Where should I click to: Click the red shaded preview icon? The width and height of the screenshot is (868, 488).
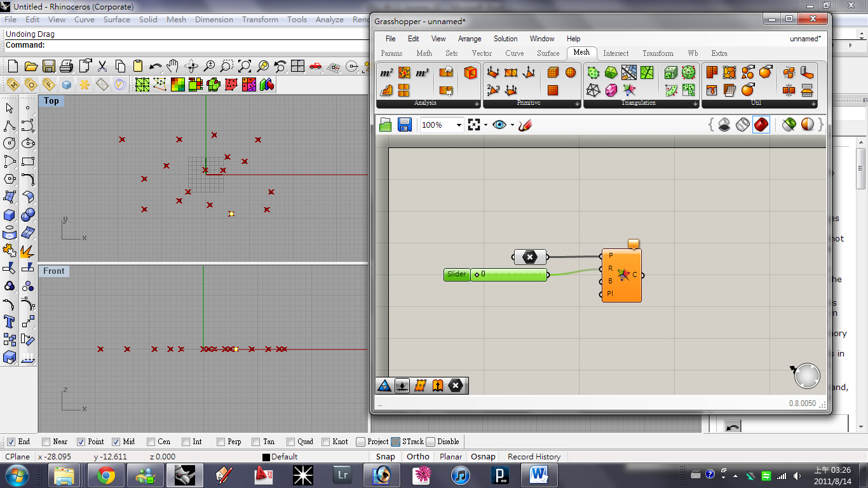tap(761, 125)
